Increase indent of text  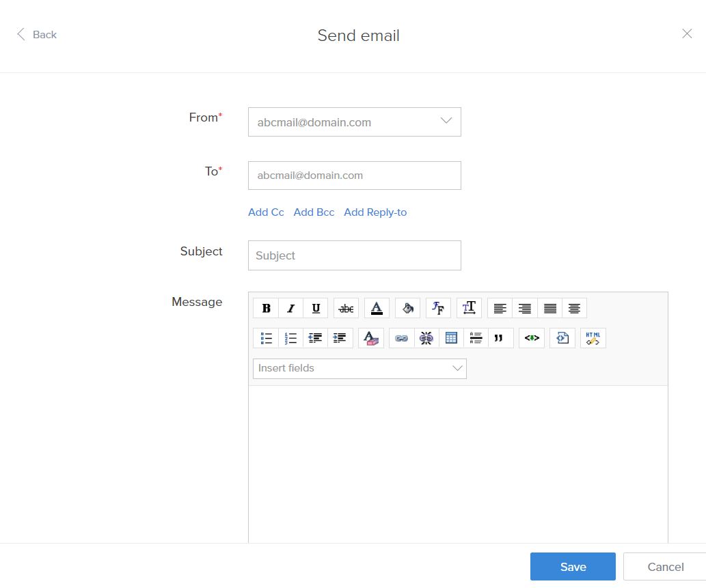coord(340,338)
